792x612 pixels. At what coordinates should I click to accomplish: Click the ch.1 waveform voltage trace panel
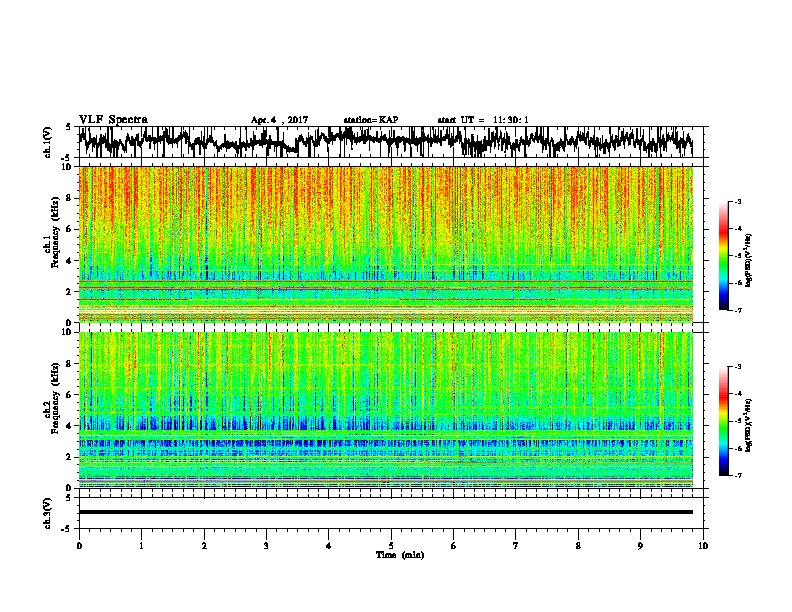click(390, 142)
